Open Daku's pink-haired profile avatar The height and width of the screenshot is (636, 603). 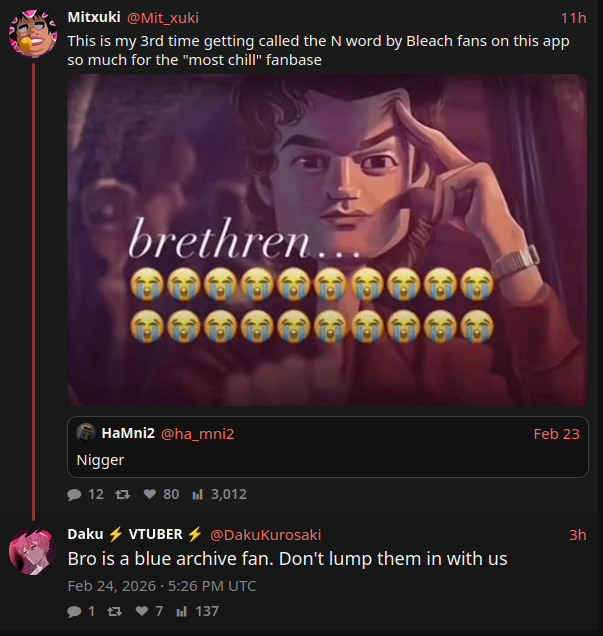tap(33, 550)
